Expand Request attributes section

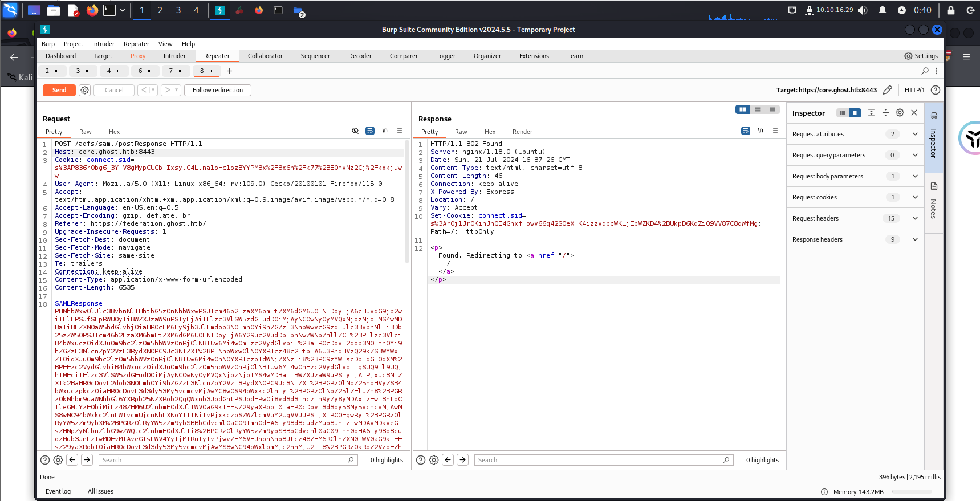915,134
